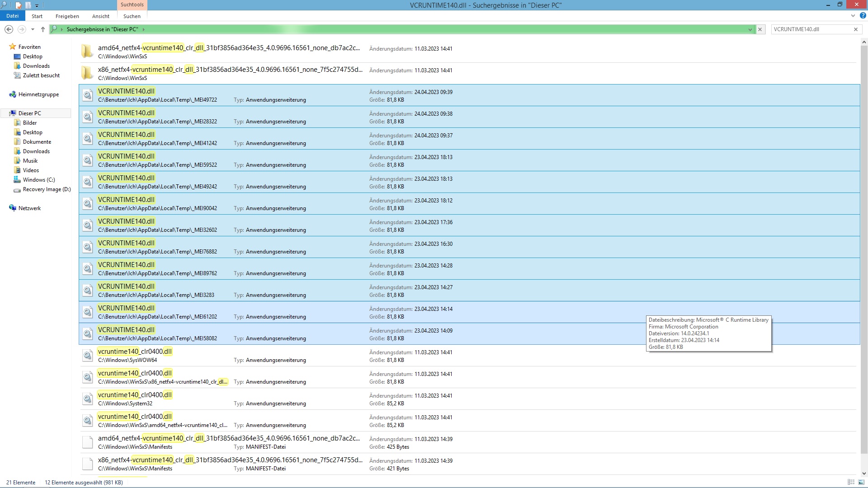Click the Properties icon in quick access toolbar
Image resolution: width=868 pixels, height=488 pixels.
pyautogui.click(x=19, y=5)
